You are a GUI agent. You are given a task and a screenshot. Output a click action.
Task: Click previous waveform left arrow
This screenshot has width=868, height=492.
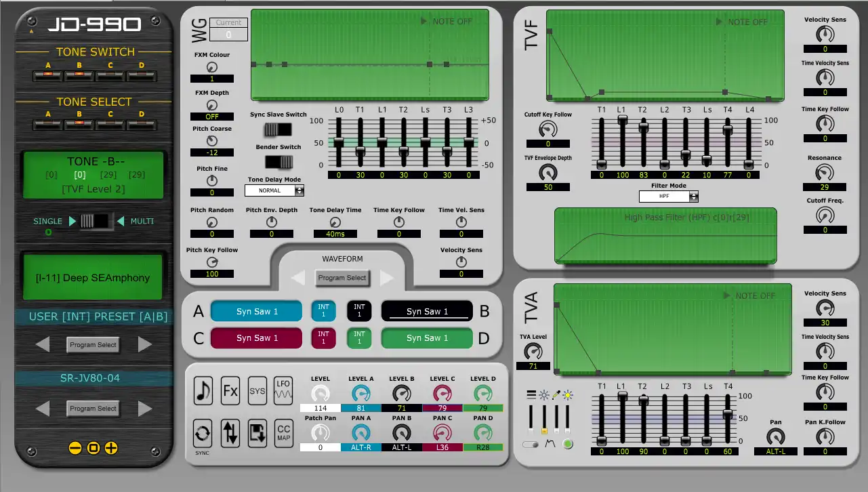point(298,278)
